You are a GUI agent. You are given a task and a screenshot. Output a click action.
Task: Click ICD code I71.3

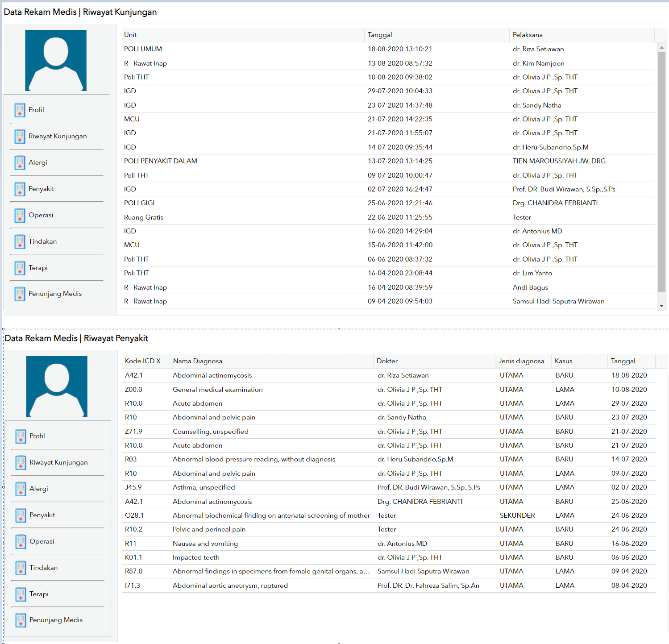[133, 586]
